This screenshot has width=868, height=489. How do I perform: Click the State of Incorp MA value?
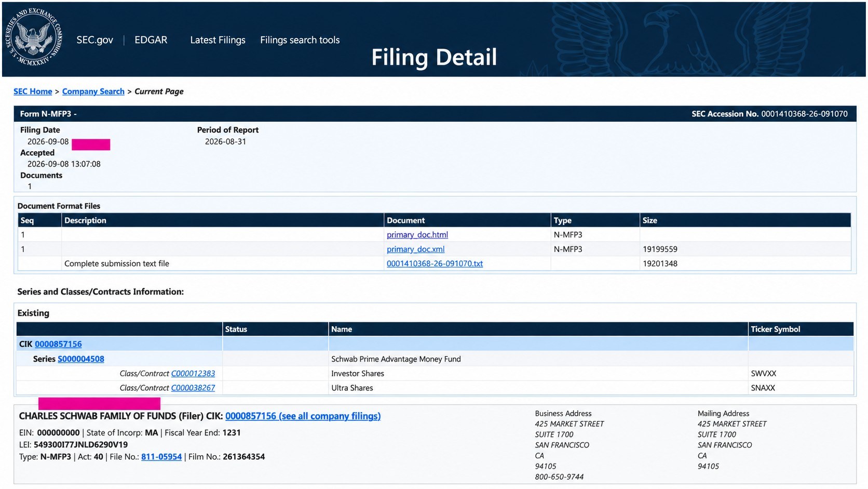pos(152,433)
